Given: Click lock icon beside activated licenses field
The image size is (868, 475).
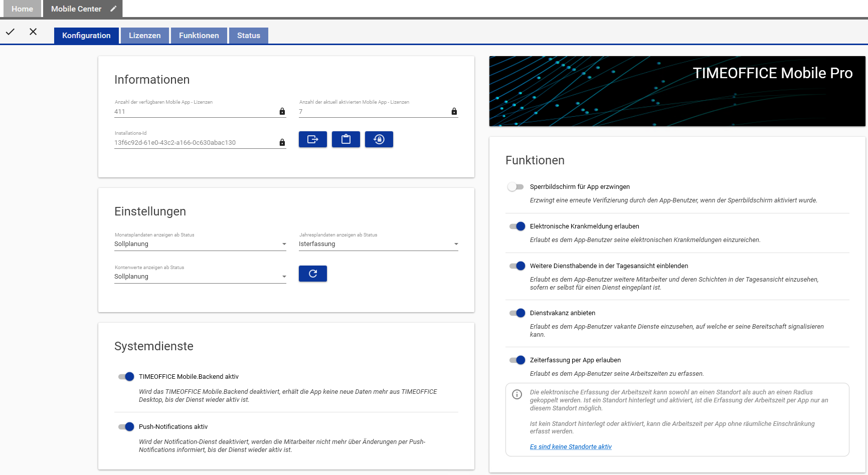Looking at the screenshot, I should (454, 111).
